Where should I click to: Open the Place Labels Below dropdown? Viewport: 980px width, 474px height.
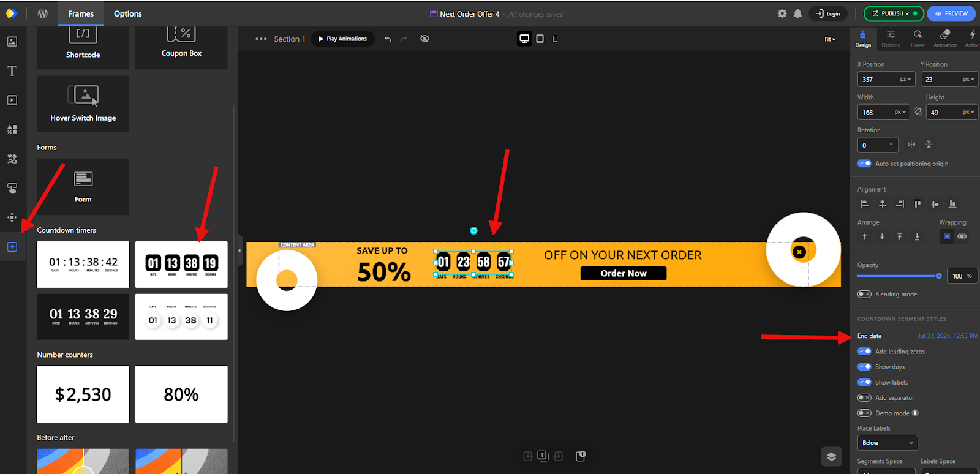887,443
